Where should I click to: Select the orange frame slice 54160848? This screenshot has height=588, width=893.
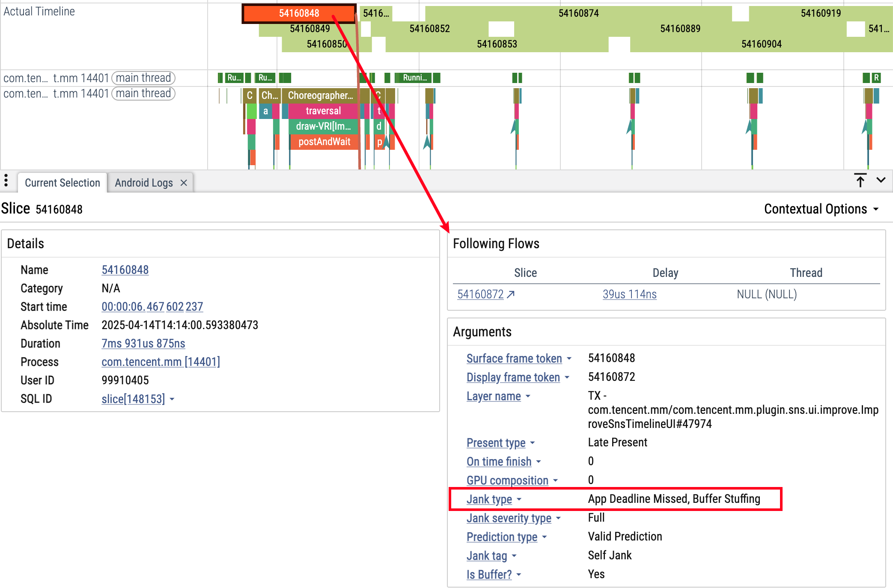pyautogui.click(x=299, y=13)
